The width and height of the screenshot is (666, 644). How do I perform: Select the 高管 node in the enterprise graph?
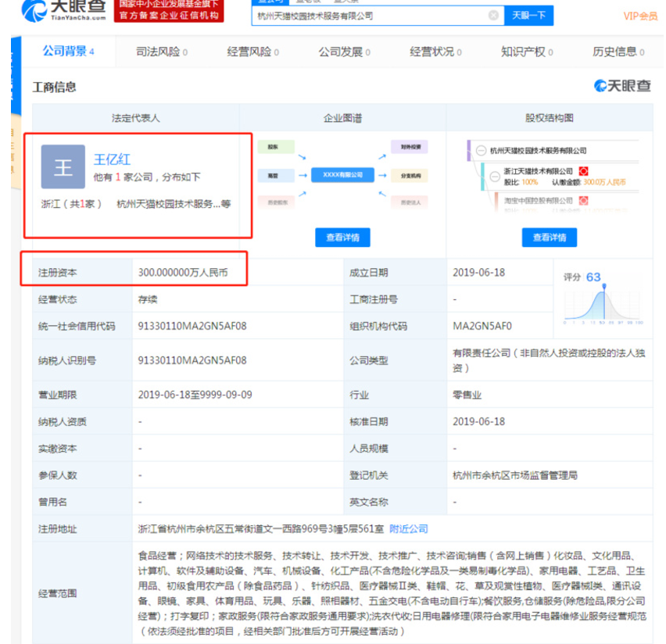pos(275,175)
